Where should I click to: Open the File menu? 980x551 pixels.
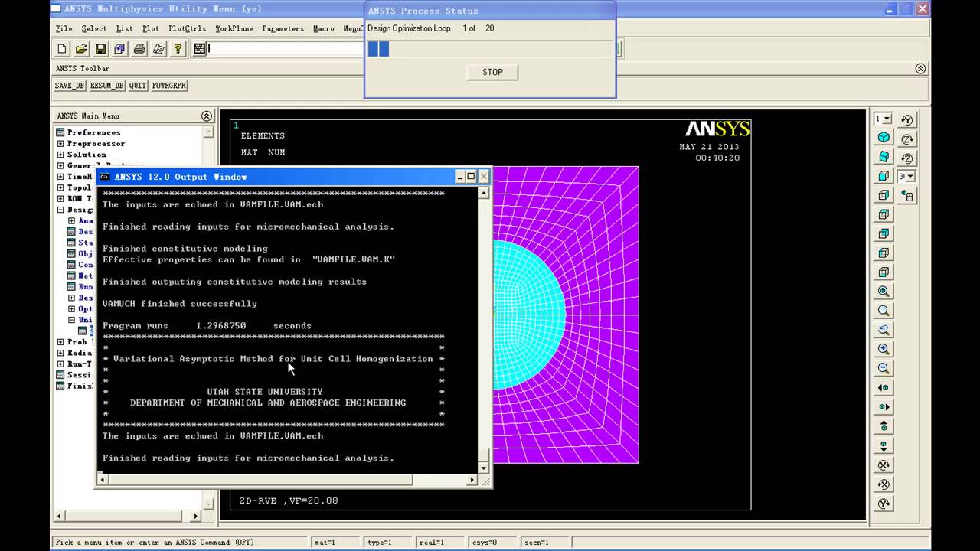click(x=64, y=28)
